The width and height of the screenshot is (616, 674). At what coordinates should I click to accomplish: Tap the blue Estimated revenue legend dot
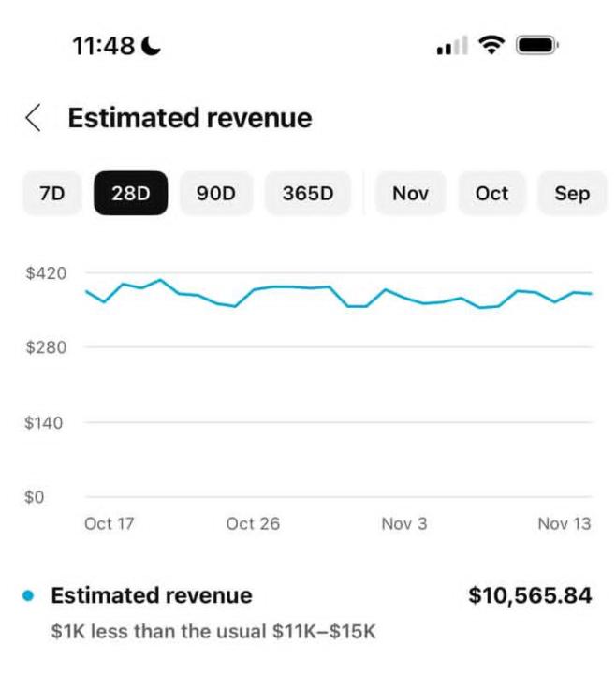click(x=28, y=595)
